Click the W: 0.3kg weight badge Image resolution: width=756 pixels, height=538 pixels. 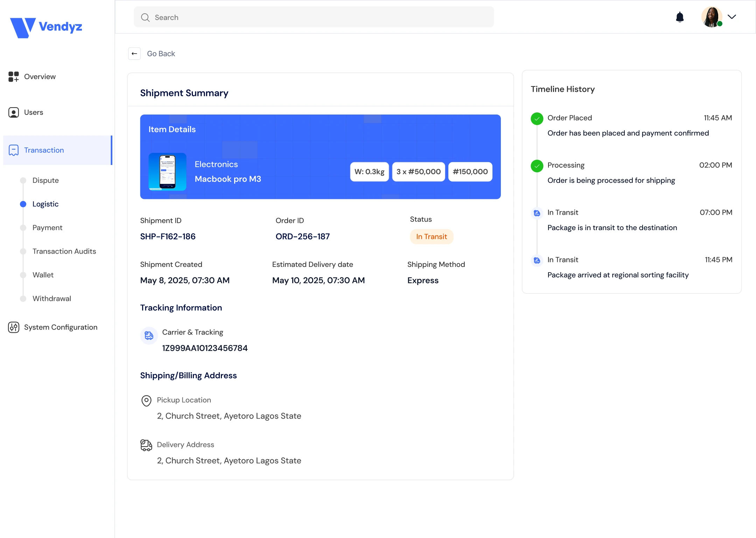(x=370, y=172)
